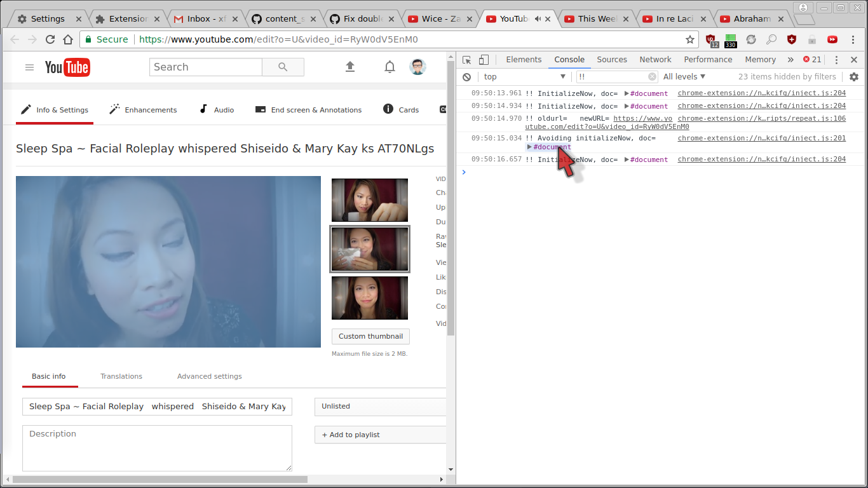This screenshot has width=868, height=488.
Task: Open the Sources panel in DevTools
Action: pos(611,59)
